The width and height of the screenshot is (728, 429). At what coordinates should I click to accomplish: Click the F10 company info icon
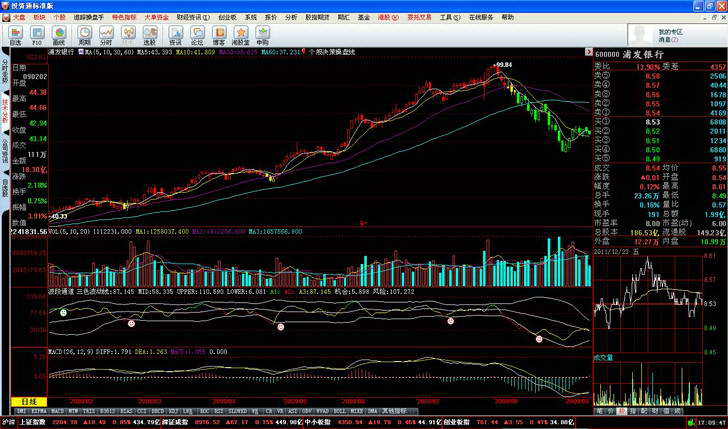[x=38, y=35]
